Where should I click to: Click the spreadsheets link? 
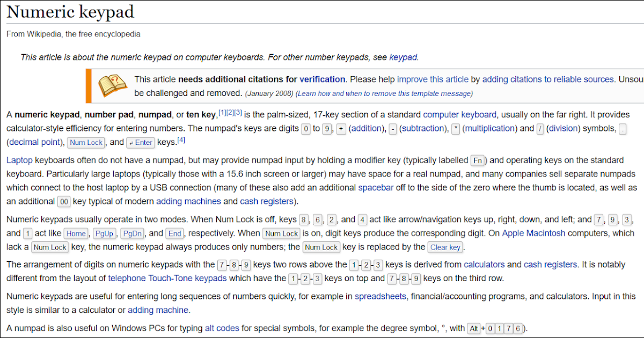pos(380,296)
